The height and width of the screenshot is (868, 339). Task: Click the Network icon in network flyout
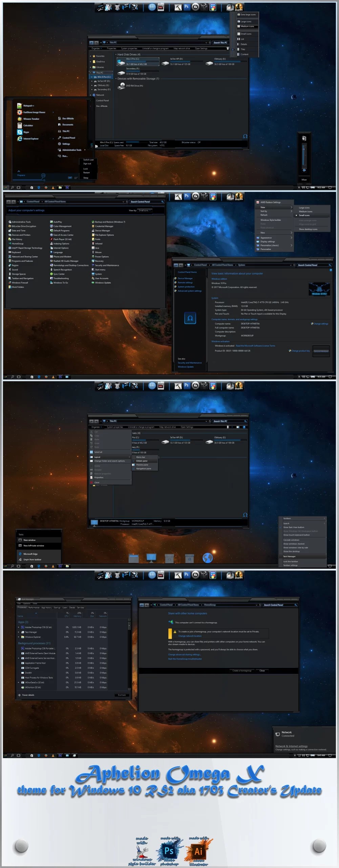click(277, 734)
